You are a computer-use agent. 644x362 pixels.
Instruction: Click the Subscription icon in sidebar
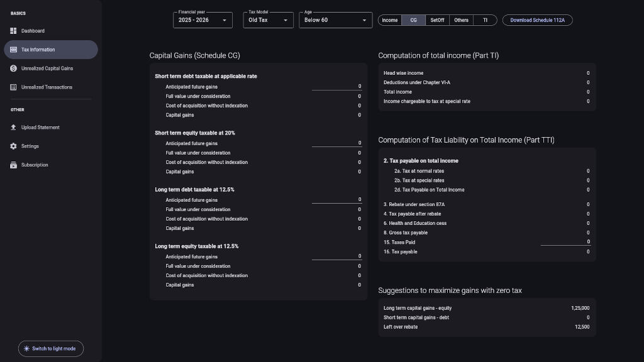point(14,165)
